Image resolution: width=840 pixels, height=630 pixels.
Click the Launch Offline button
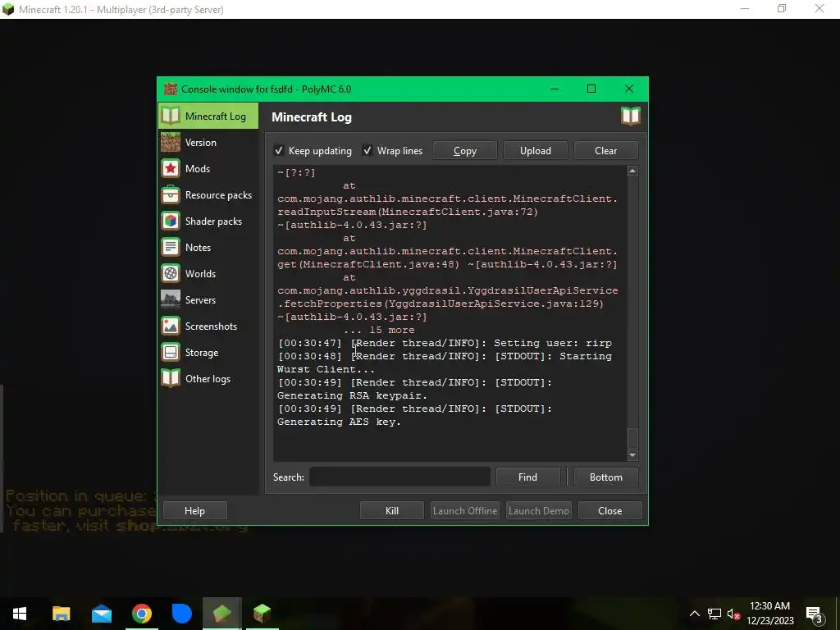pyautogui.click(x=465, y=510)
